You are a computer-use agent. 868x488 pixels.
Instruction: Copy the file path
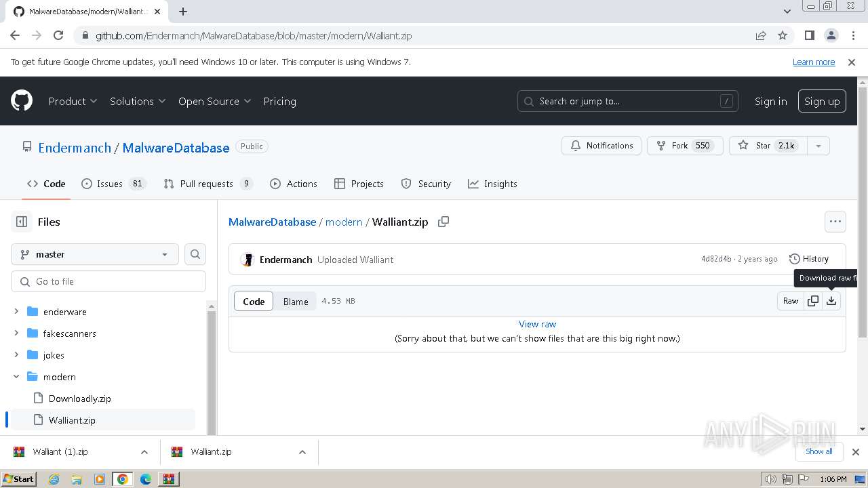(443, 222)
